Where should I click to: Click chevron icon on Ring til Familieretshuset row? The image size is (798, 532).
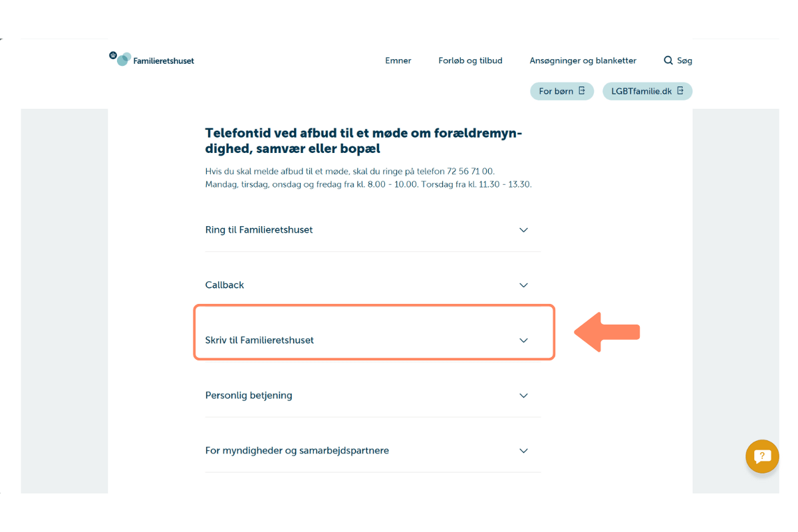[x=523, y=230]
